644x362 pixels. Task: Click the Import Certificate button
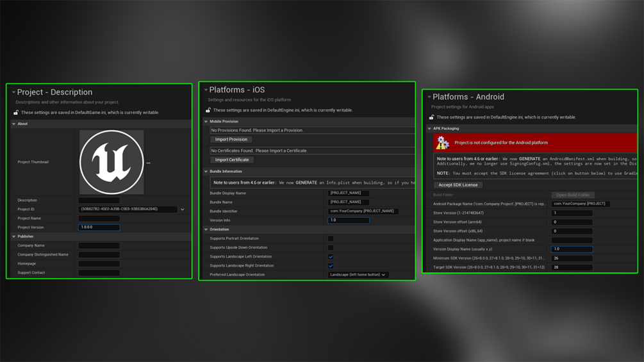pos(232,160)
